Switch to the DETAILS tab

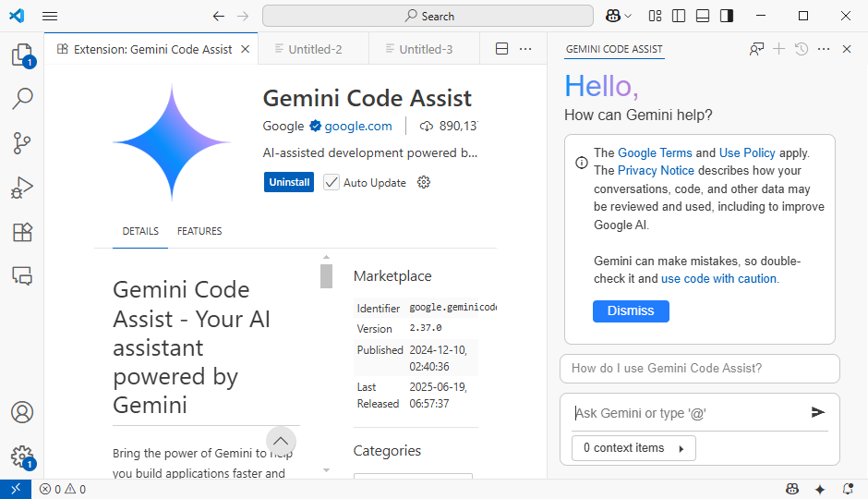140,231
